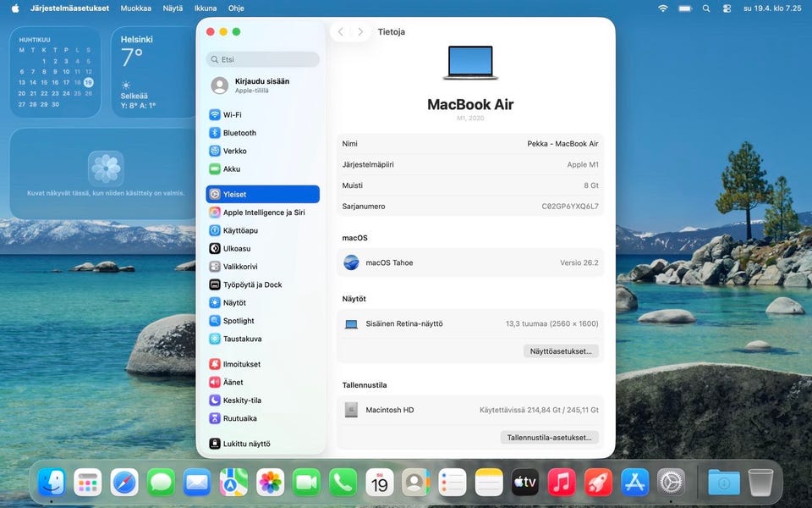Open Spotlight settings in sidebar
812x508 pixels.
click(x=262, y=321)
